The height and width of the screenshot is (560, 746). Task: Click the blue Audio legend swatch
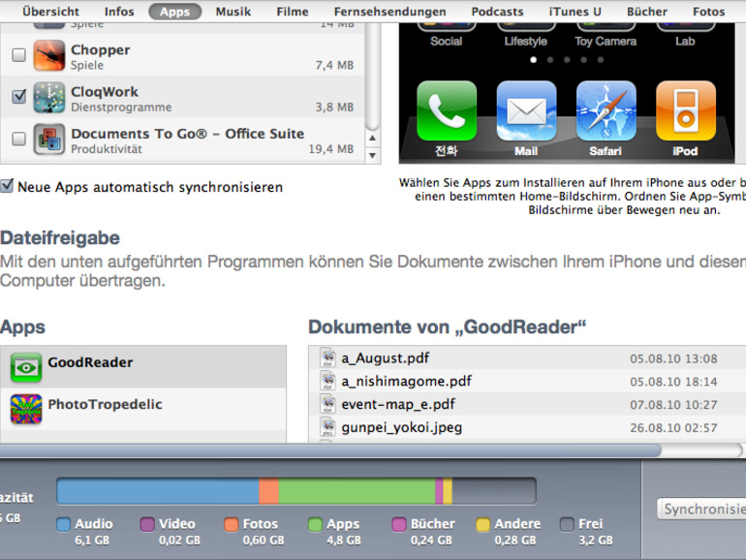point(63,524)
